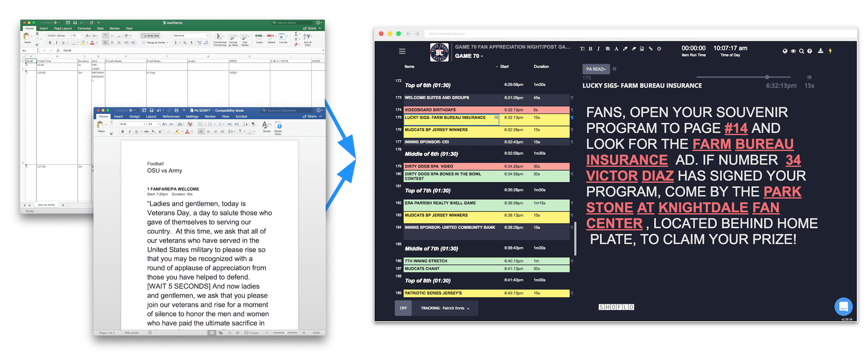The image size is (868, 357).
Task: Toggle italic in Excel ribbon
Action: coord(56,43)
